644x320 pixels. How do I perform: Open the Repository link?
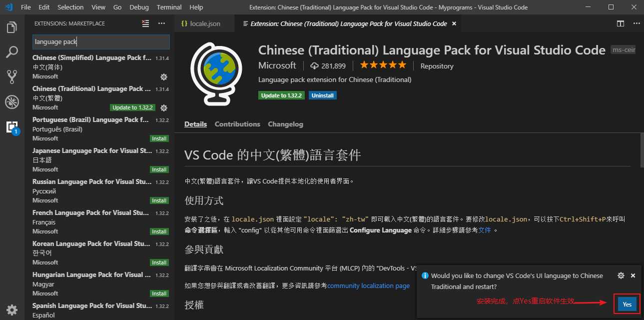click(437, 66)
